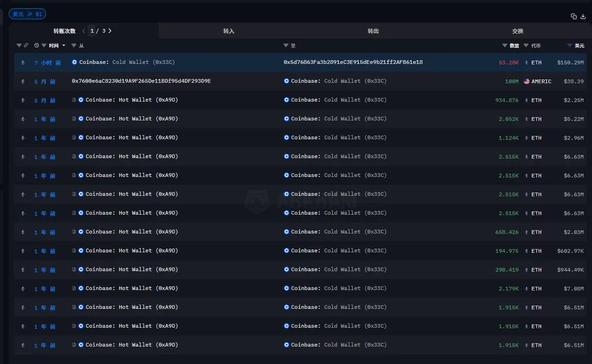Open address 0x5d76863Fa3b2891eC3E915dEe9b21ff2AFB61e18

click(x=353, y=62)
